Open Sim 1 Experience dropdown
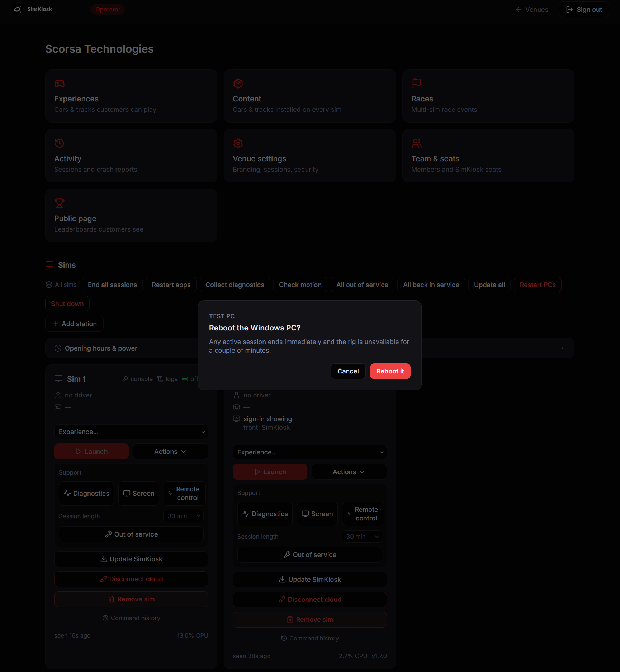 pos(131,432)
